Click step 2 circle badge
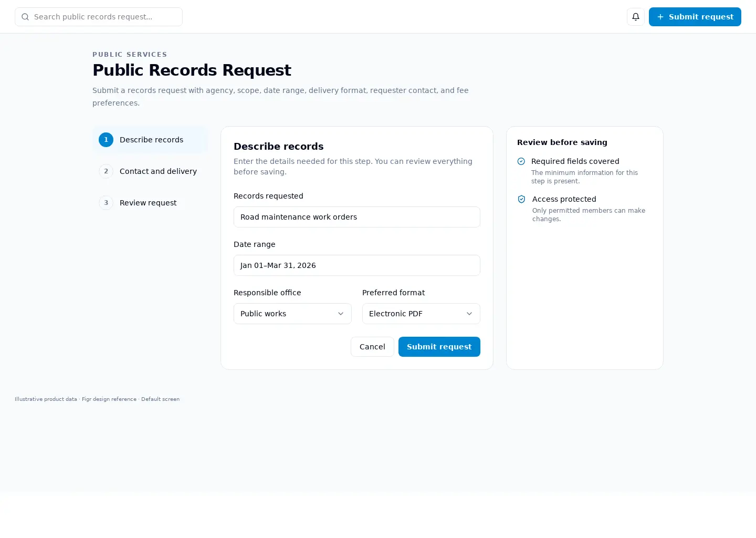Viewport: 756px width, 538px height. pos(106,171)
